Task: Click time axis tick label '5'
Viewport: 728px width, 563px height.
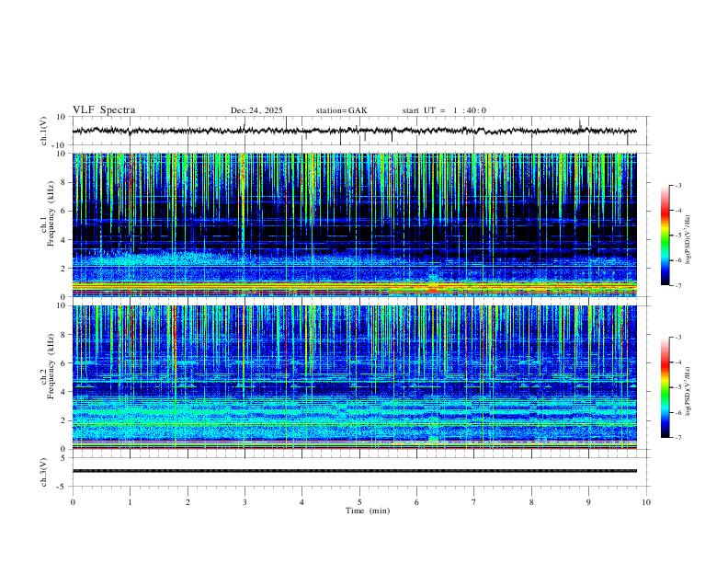Action: pyautogui.click(x=359, y=502)
